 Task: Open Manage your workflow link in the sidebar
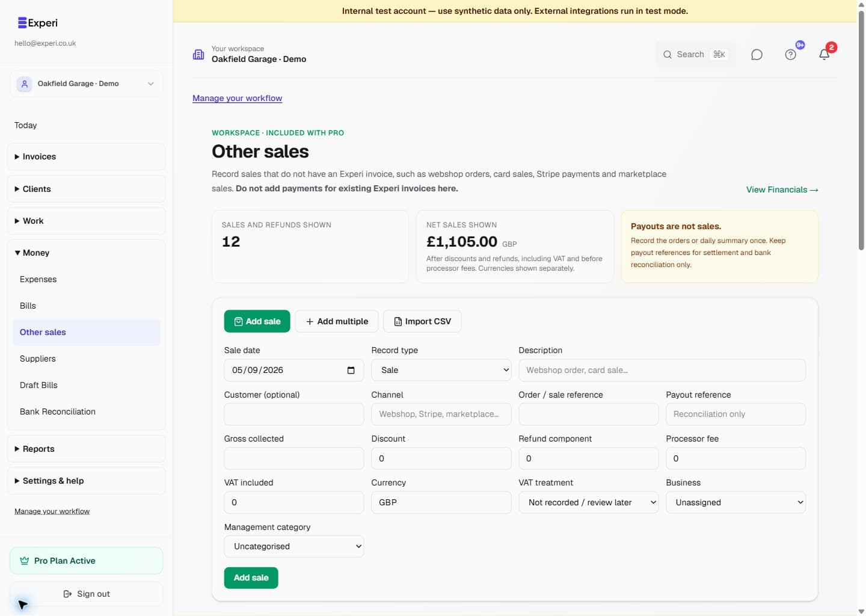click(x=52, y=511)
